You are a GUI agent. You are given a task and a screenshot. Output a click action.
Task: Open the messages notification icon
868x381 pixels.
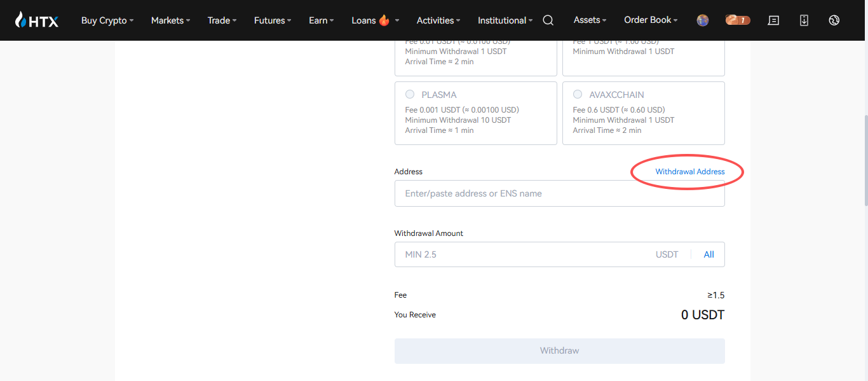773,20
